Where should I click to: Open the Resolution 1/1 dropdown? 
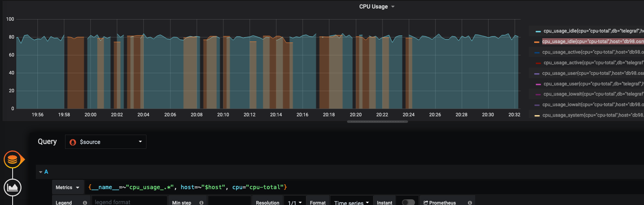click(x=295, y=202)
